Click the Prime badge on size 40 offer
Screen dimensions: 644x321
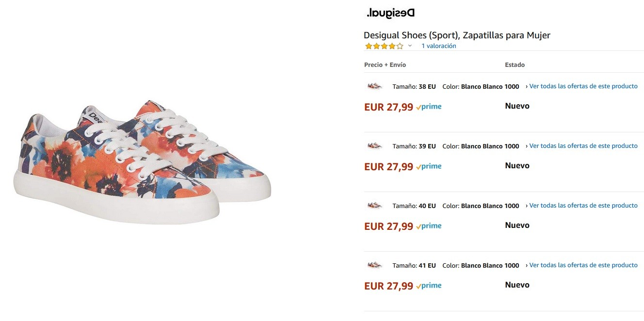[x=429, y=226]
